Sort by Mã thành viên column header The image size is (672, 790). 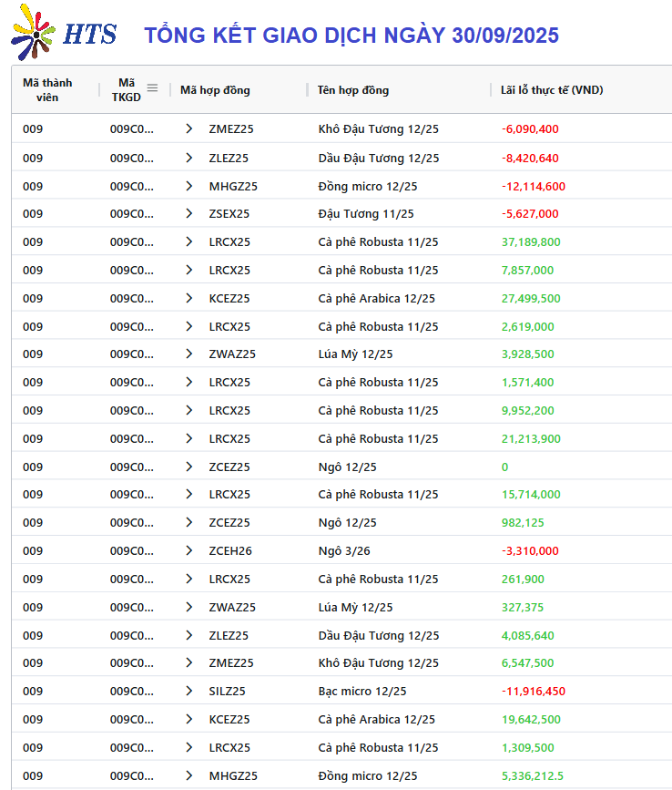[x=47, y=89]
